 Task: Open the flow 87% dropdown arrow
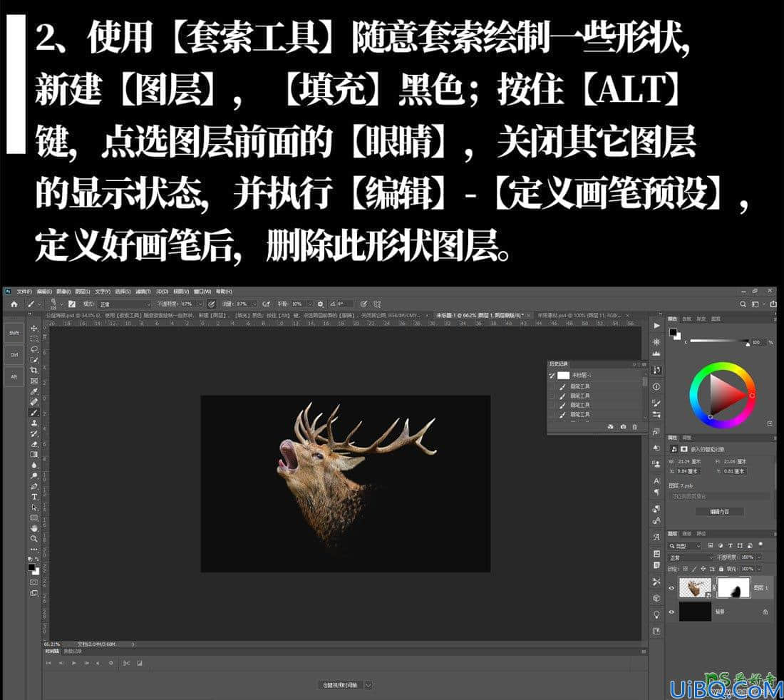pos(254,304)
